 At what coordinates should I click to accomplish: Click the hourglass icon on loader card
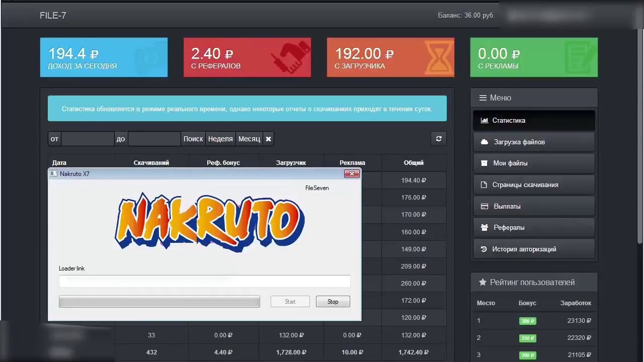coord(439,57)
